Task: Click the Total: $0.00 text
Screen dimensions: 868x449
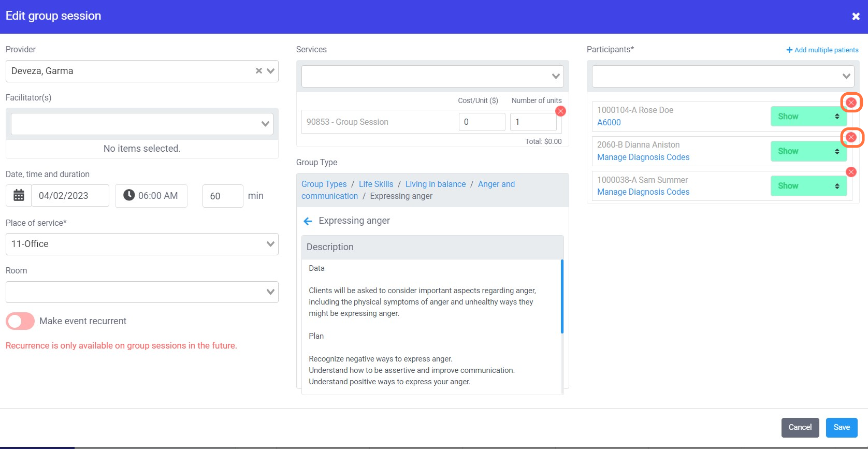Action: coord(543,141)
